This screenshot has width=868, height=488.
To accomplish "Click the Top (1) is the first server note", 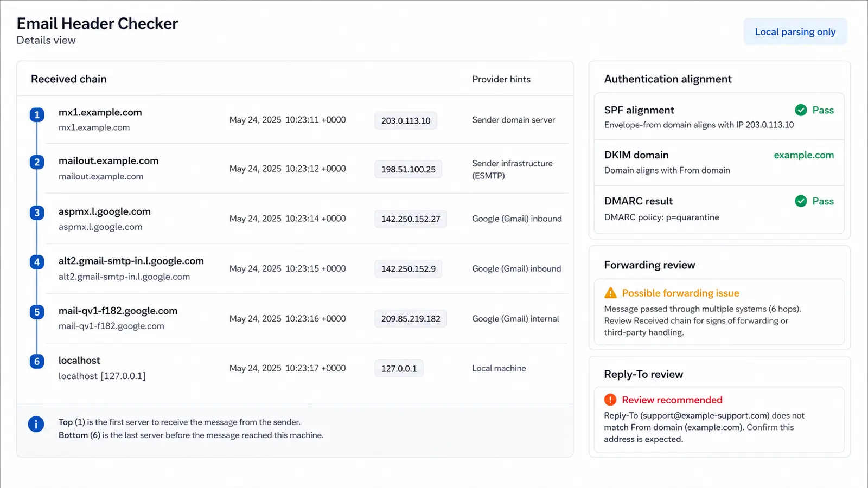I will (x=180, y=422).
